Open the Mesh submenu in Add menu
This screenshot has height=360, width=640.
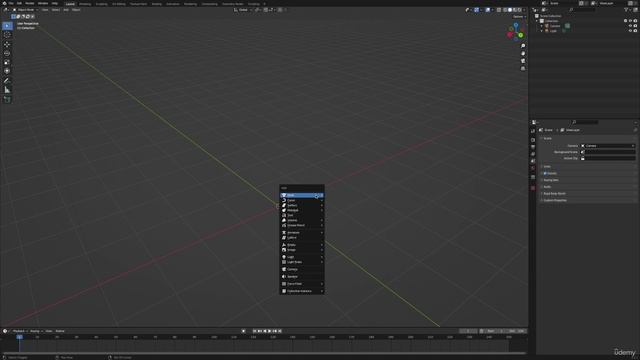(302, 196)
